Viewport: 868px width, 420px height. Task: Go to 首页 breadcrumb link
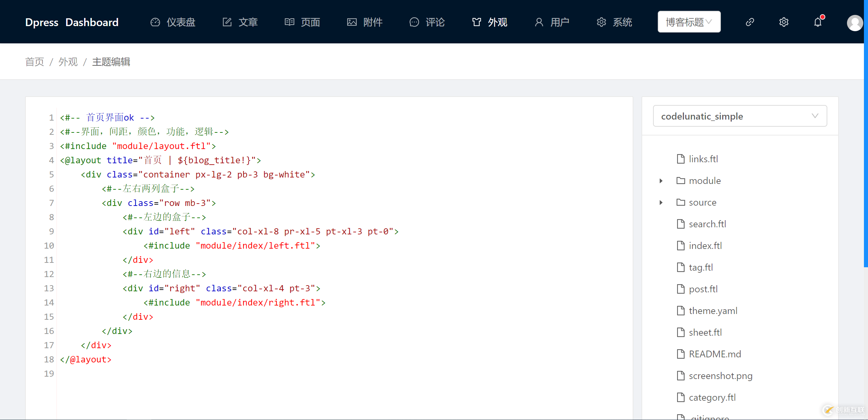click(x=35, y=62)
